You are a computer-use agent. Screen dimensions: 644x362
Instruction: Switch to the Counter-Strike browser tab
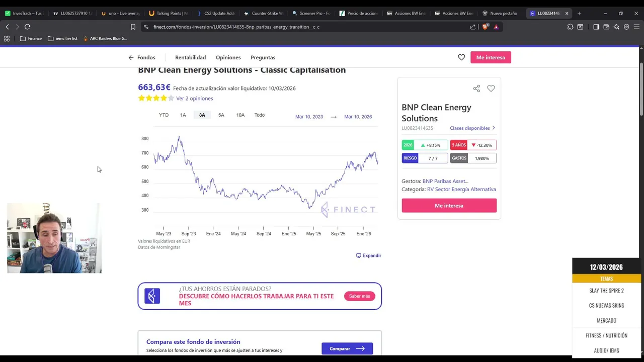(264, 13)
